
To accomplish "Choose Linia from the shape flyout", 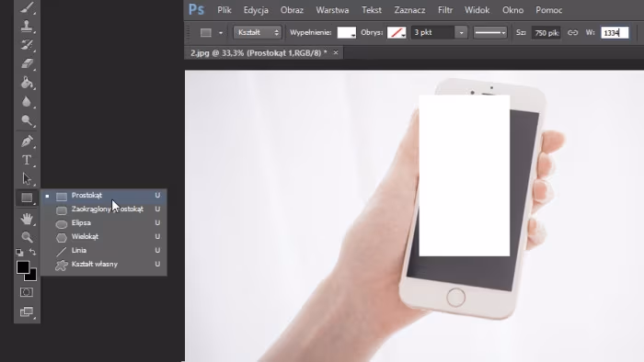I will coord(103,251).
